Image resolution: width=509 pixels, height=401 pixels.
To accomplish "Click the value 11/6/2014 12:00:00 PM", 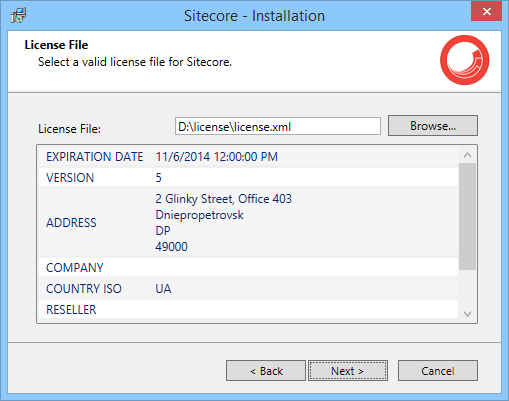I will point(217,157).
